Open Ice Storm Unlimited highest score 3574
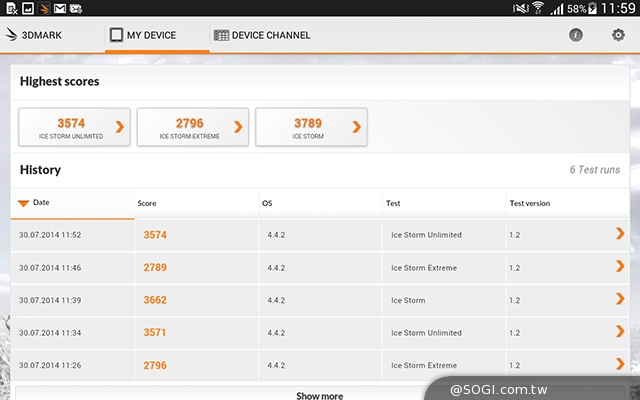This screenshot has height=400, width=640. pos(74,127)
